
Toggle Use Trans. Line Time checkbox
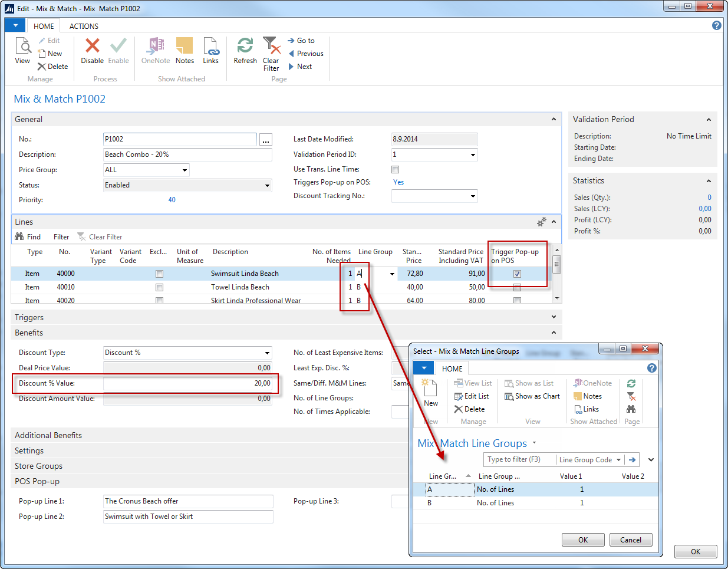point(396,170)
